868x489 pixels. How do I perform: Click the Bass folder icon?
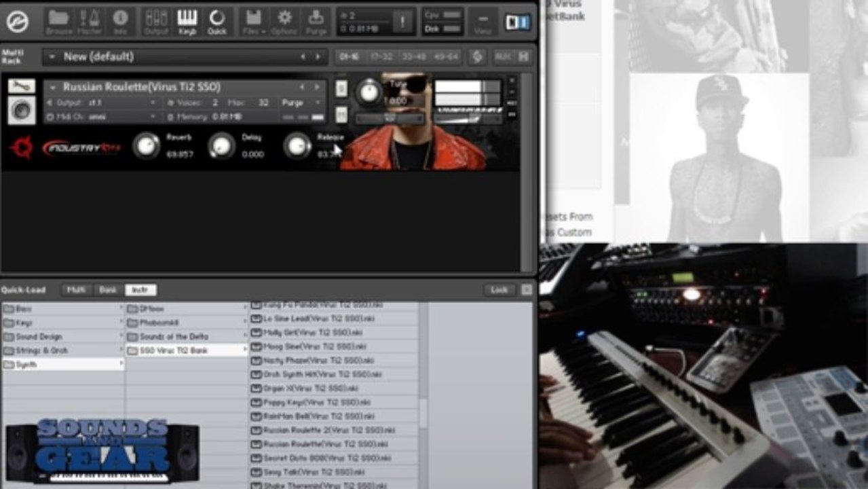tap(9, 308)
